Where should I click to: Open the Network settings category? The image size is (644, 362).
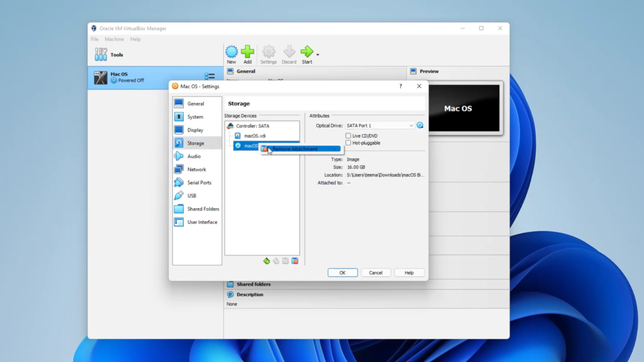coord(197,170)
